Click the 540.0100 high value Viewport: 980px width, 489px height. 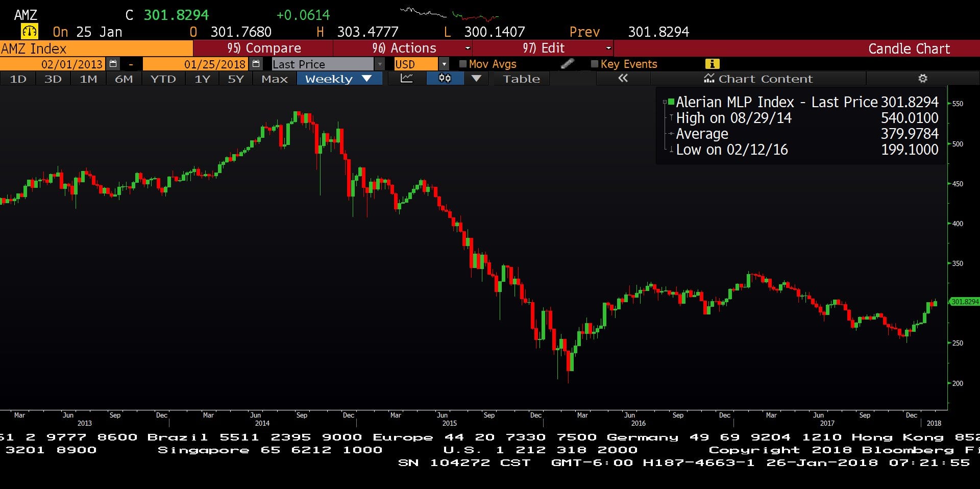[910, 118]
